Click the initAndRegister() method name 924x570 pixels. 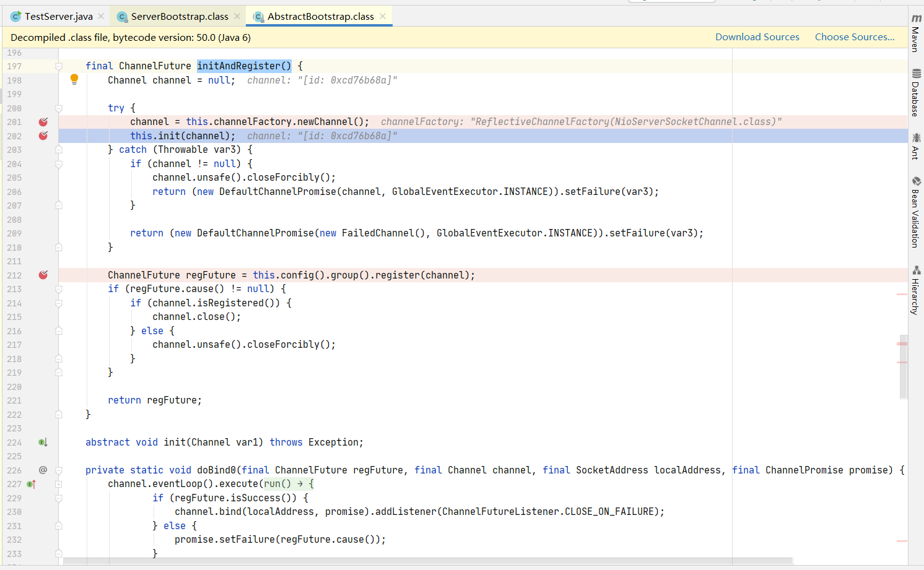244,66
